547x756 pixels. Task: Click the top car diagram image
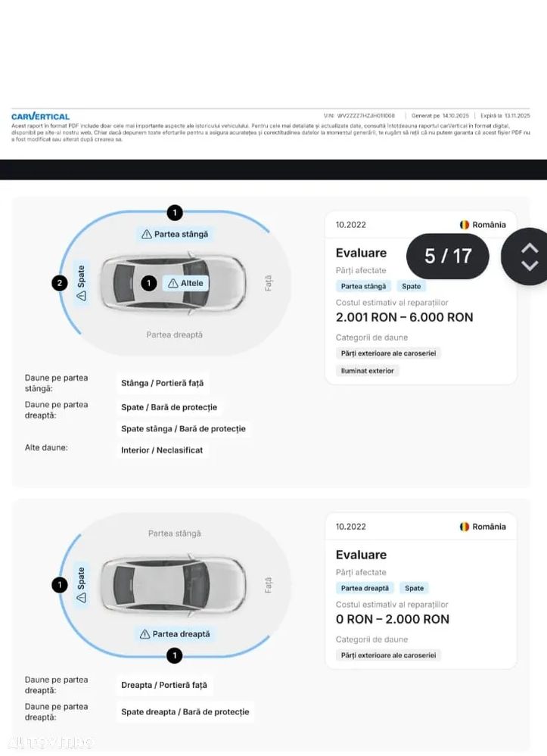pyautogui.click(x=174, y=284)
